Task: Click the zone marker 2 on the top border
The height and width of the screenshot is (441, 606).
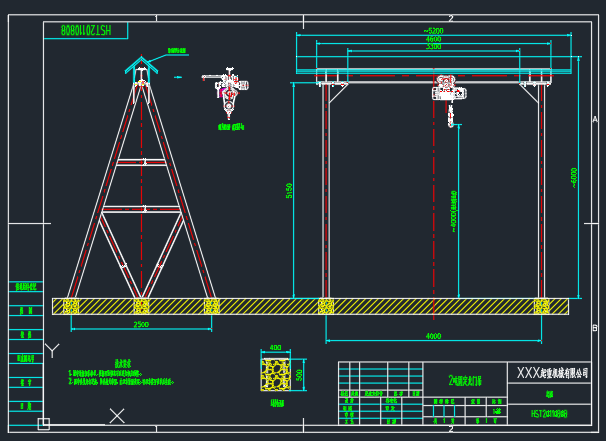Action: coord(451,19)
